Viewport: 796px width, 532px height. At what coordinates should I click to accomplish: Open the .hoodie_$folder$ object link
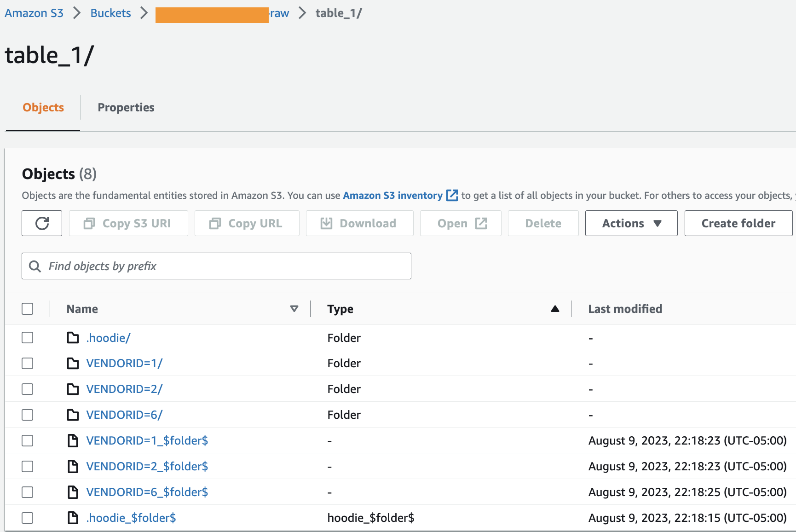click(x=131, y=518)
